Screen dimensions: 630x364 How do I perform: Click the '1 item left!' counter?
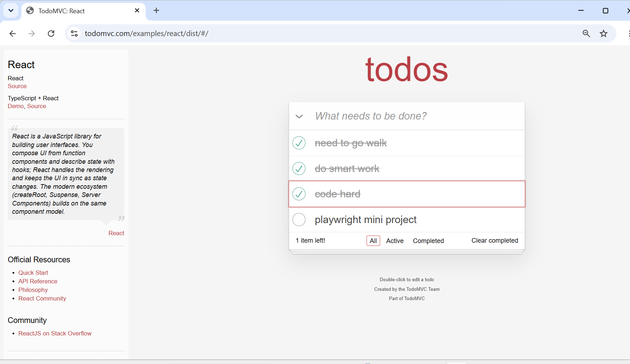pyautogui.click(x=310, y=241)
